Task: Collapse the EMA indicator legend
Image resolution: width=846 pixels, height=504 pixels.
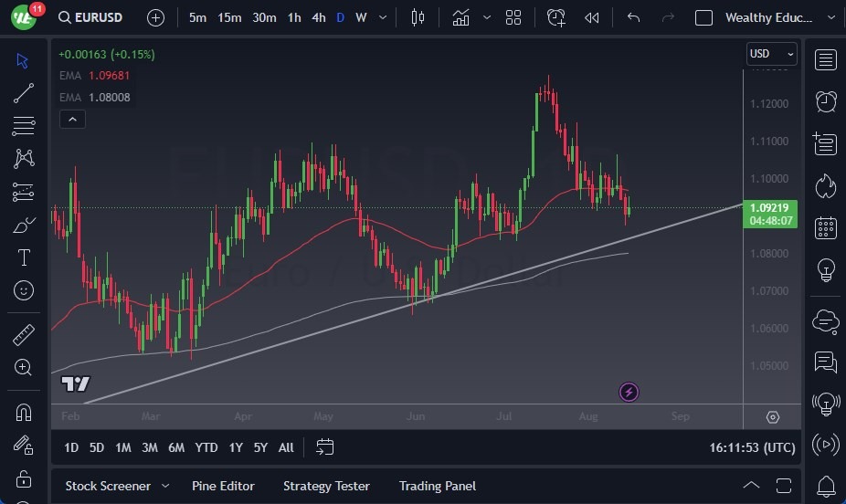Action: [x=71, y=119]
